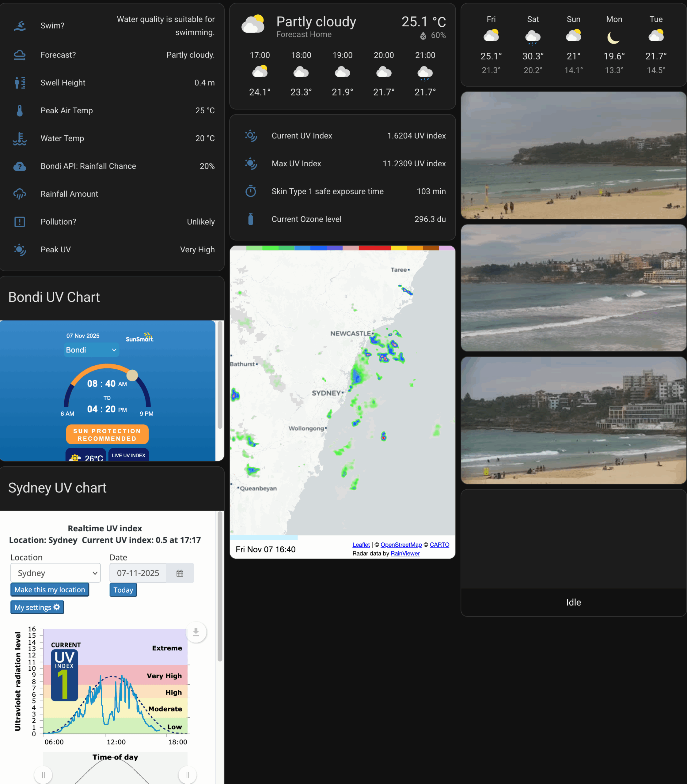Pause the UV chart animation
This screenshot has height=784, width=687.
click(43, 775)
